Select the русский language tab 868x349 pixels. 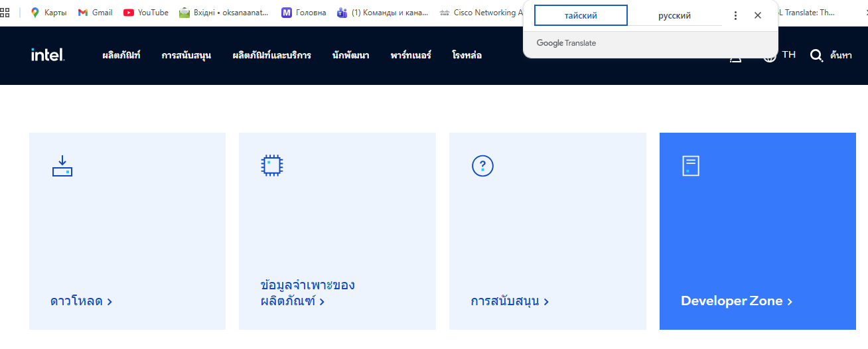click(x=675, y=15)
